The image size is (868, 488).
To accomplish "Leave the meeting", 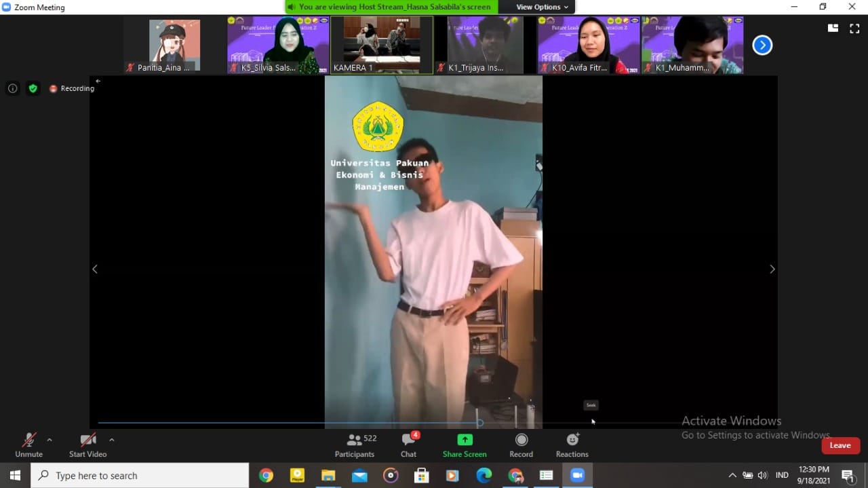I will (840, 445).
